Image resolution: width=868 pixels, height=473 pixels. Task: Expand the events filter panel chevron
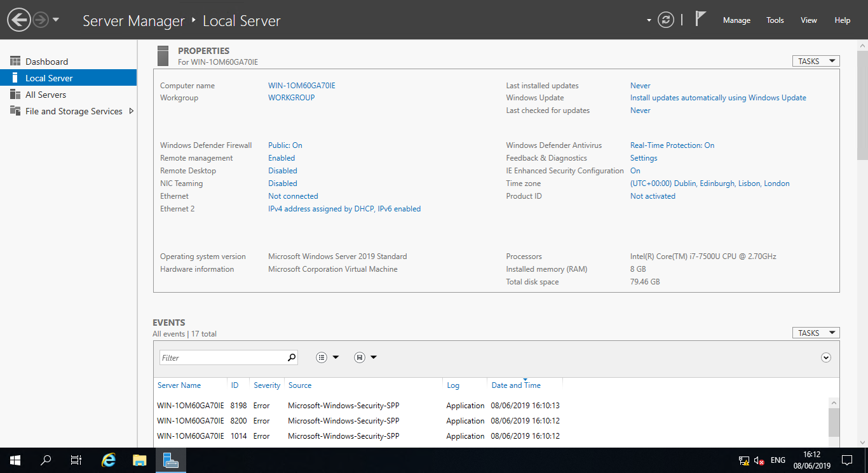825,357
